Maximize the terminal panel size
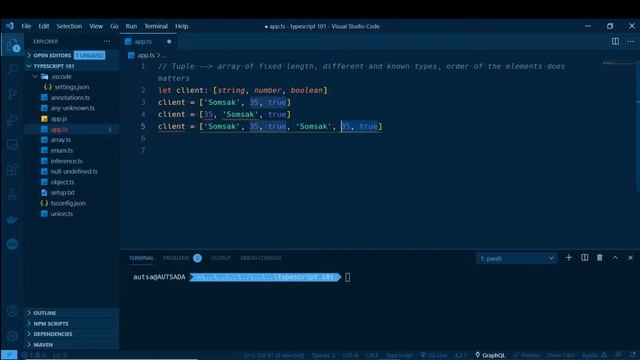The image size is (640, 360). [615, 258]
